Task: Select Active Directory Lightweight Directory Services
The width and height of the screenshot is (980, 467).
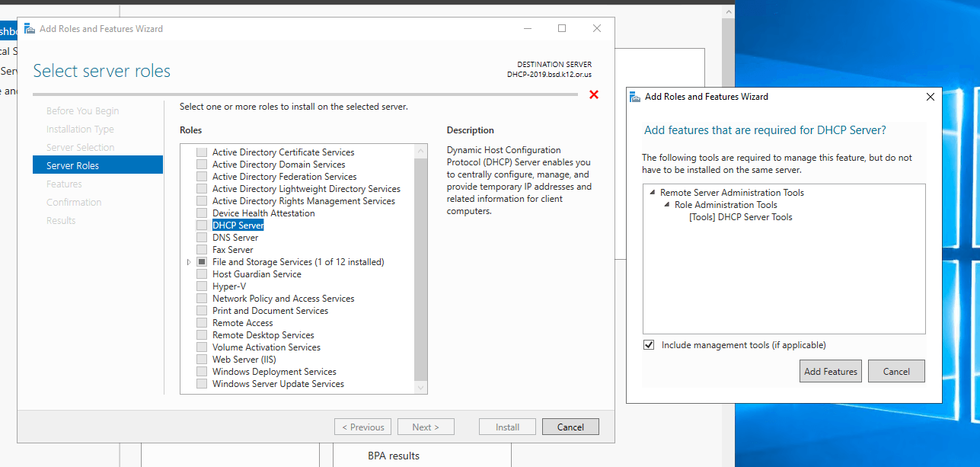Action: [x=306, y=189]
